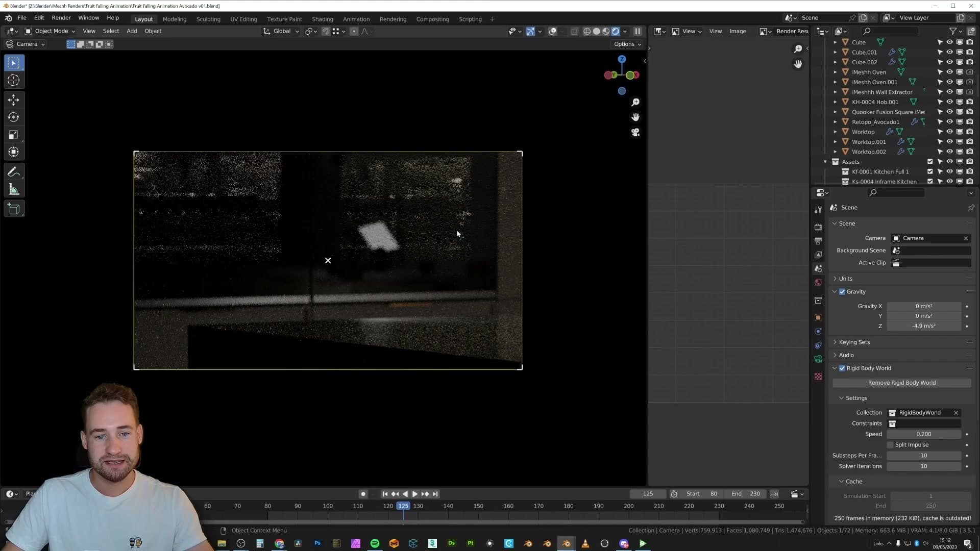Hide Worktop.002 in viewport

949,152
